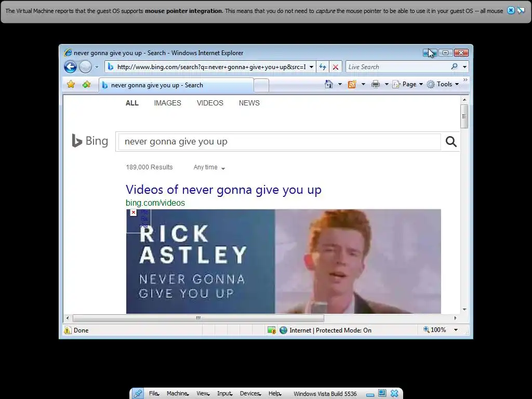Click the Home icon in the command bar
This screenshot has height=399, width=532.
click(x=329, y=84)
